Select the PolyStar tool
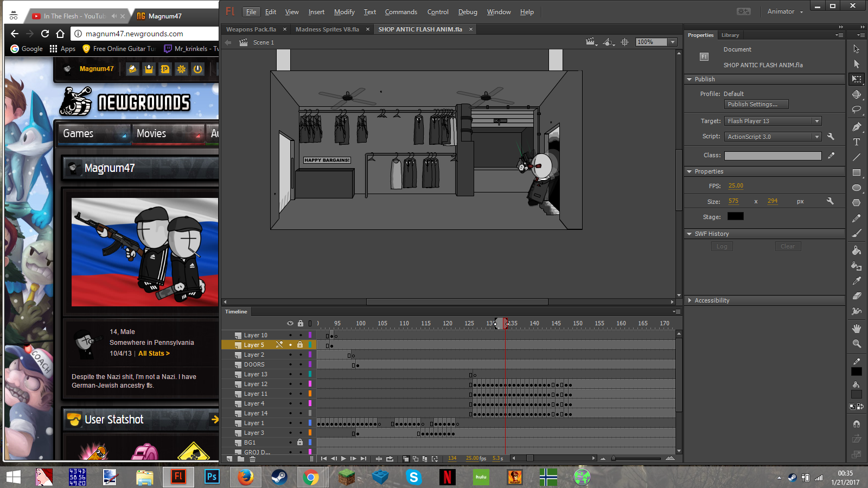868x488 pixels. (x=857, y=203)
